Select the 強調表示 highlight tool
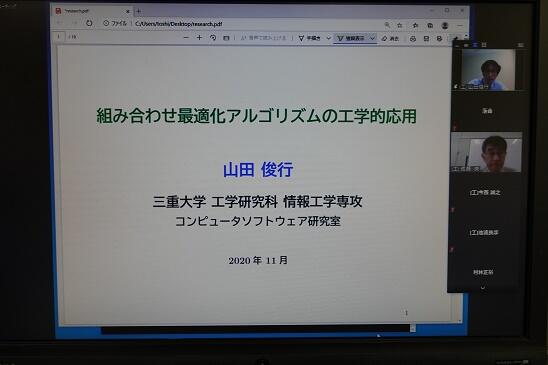The width and height of the screenshot is (548, 365). coord(351,38)
